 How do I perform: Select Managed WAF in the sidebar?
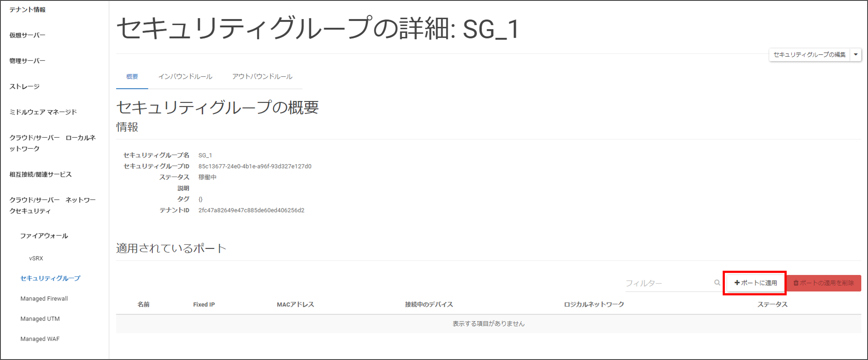click(40, 339)
